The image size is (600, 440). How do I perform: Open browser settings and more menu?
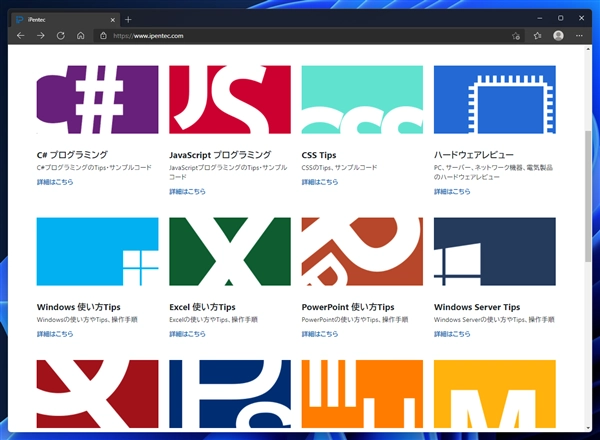coord(579,36)
